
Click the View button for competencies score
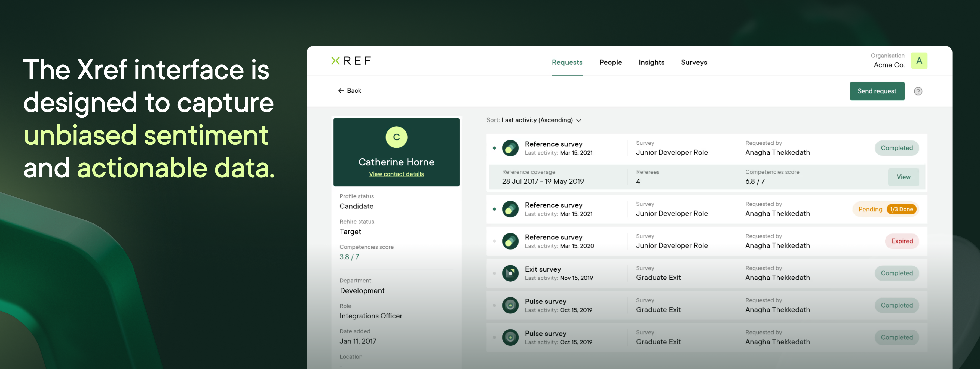click(903, 177)
